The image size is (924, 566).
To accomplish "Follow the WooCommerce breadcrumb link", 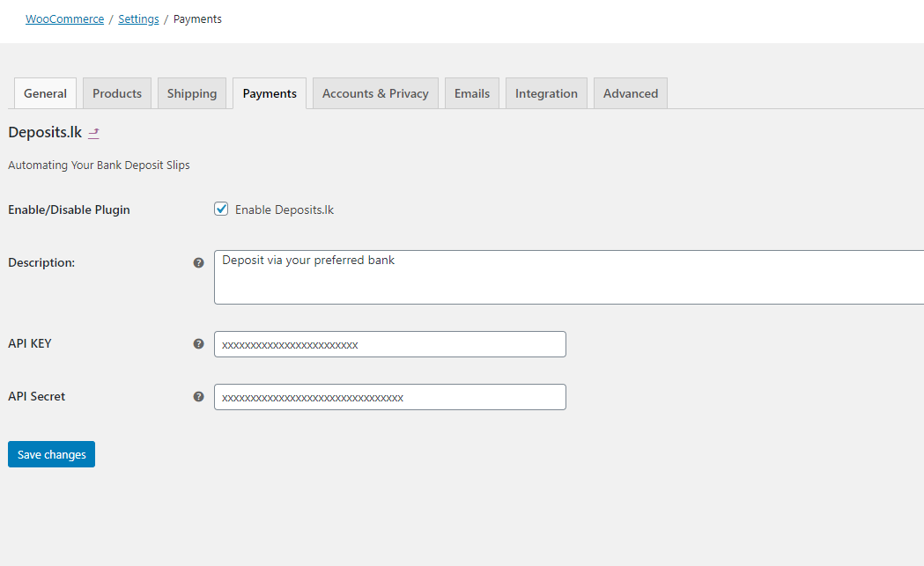I will [x=65, y=18].
